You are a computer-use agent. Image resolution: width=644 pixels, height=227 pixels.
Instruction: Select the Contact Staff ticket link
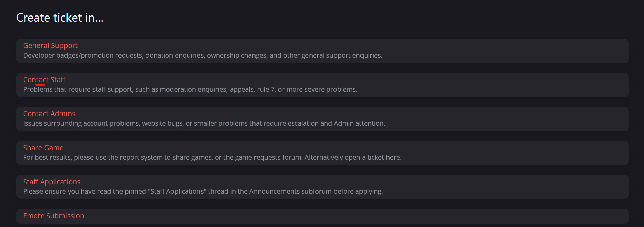[44, 80]
